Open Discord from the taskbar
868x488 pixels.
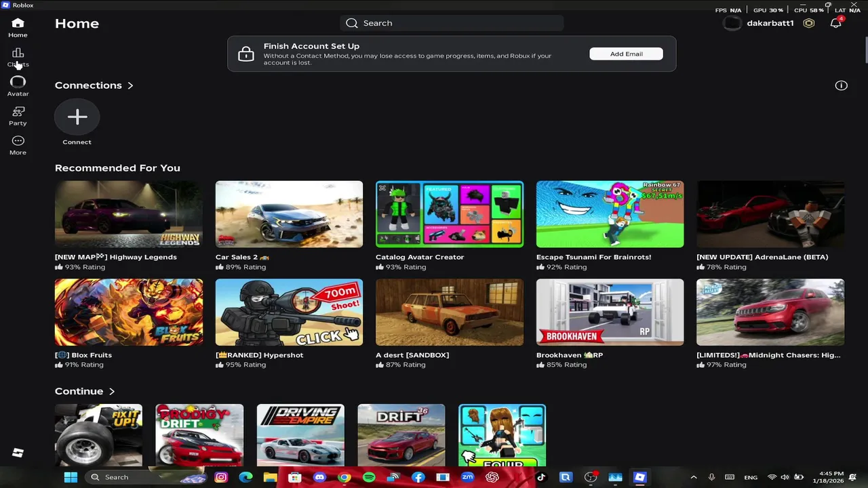point(319,477)
